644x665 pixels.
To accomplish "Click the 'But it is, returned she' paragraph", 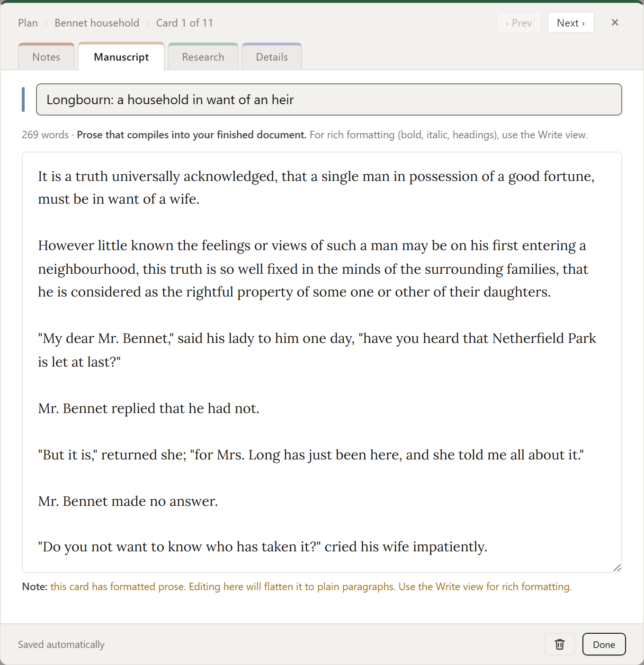I will pyautogui.click(x=311, y=455).
